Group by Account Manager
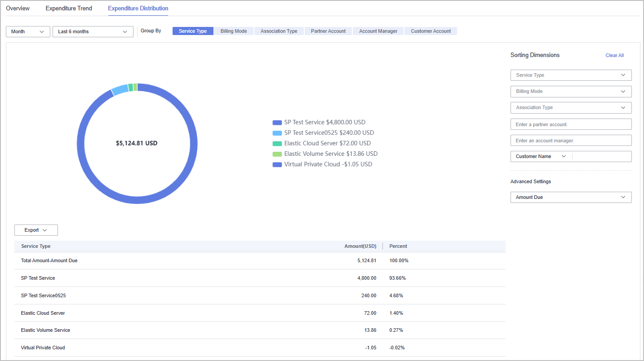Viewport: 644px width, 361px height. 378,31
